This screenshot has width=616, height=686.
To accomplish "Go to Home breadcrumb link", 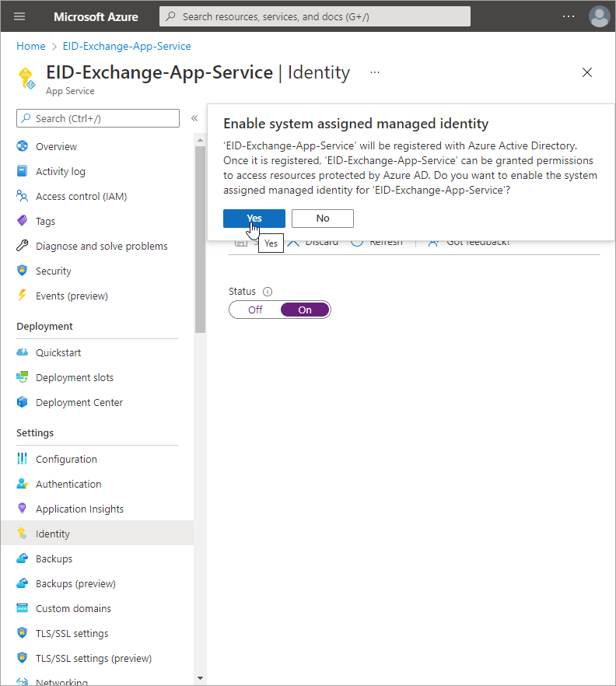I will (x=31, y=46).
